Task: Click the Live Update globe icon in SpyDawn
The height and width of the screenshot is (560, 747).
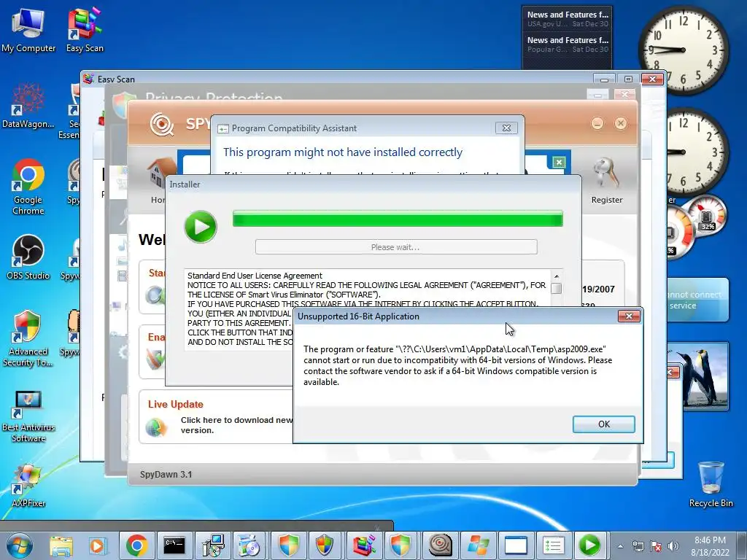Action: click(156, 427)
